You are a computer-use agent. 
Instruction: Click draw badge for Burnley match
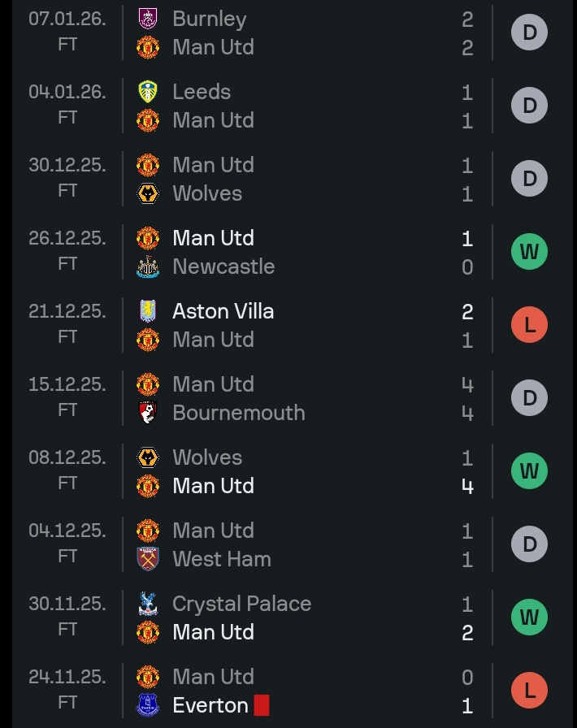(x=530, y=32)
